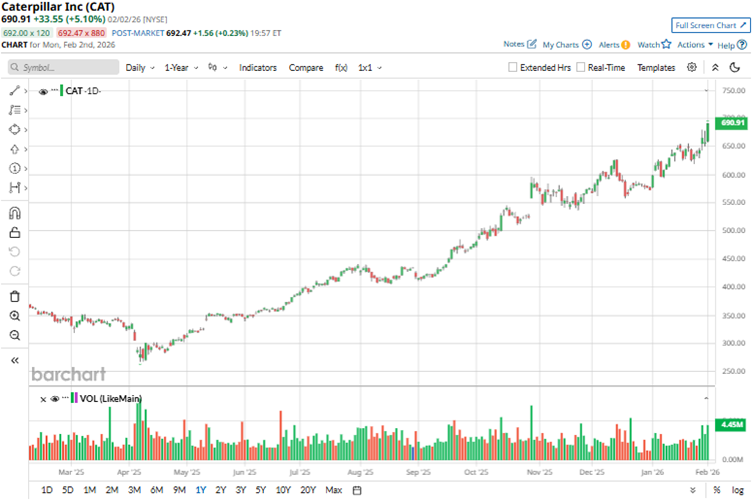The width and height of the screenshot is (752, 500).
Task: Open the CAT series options ellipsis
Action: coord(55,90)
